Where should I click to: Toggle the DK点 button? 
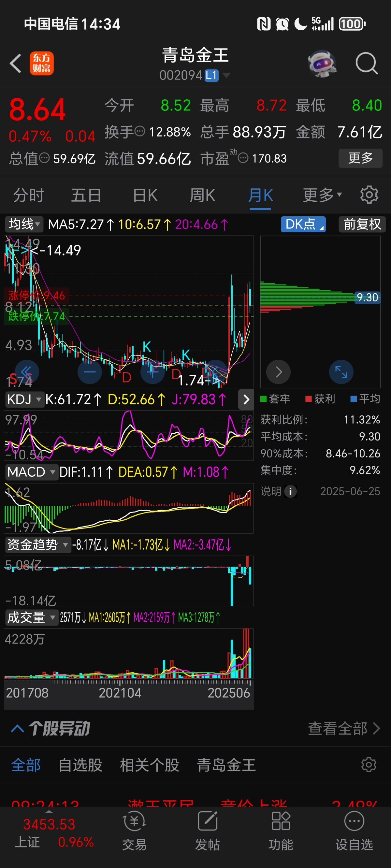(303, 224)
